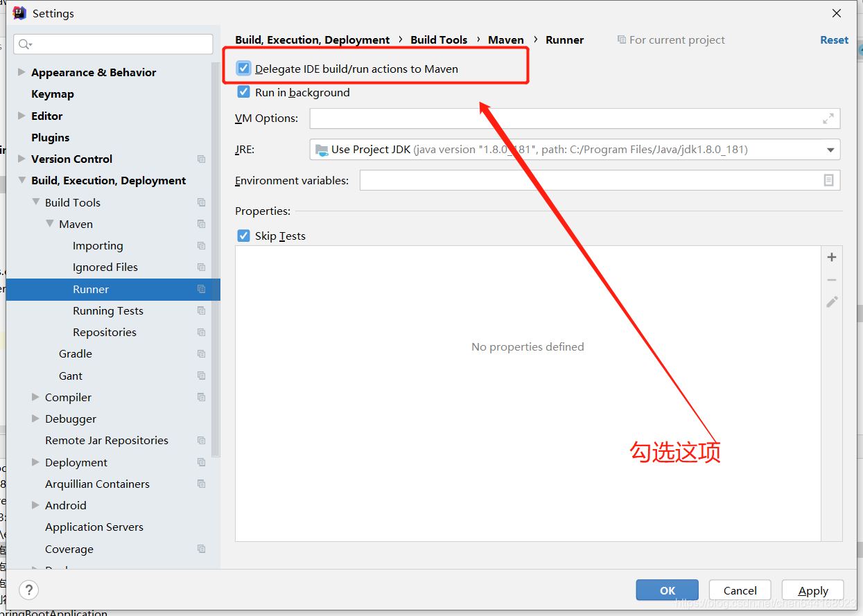The image size is (863, 616).
Task: Expand the Version Control arrow
Action: 21,159
